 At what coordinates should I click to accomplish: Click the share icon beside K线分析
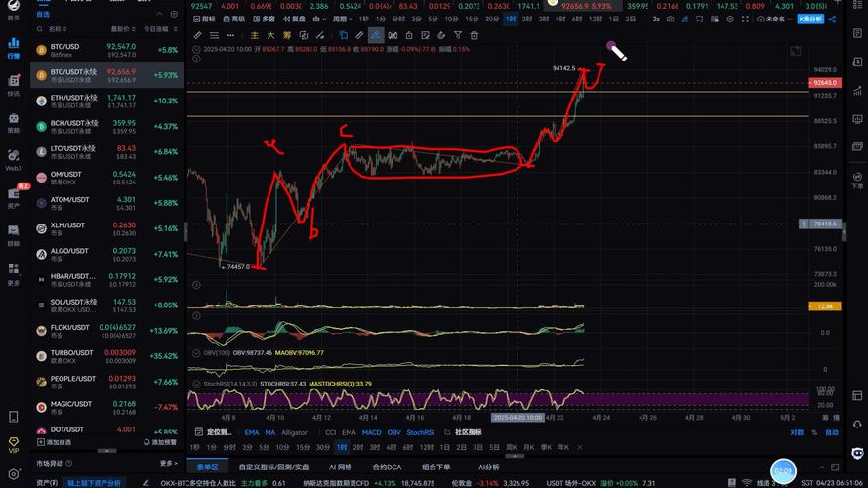tap(835, 19)
